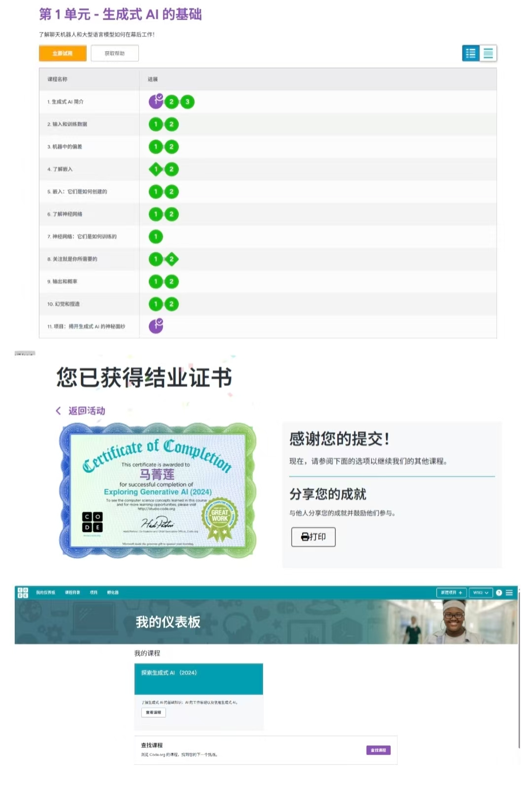532x807 pixels.
Task: Click the orange 立即试用 button
Action: pos(63,53)
